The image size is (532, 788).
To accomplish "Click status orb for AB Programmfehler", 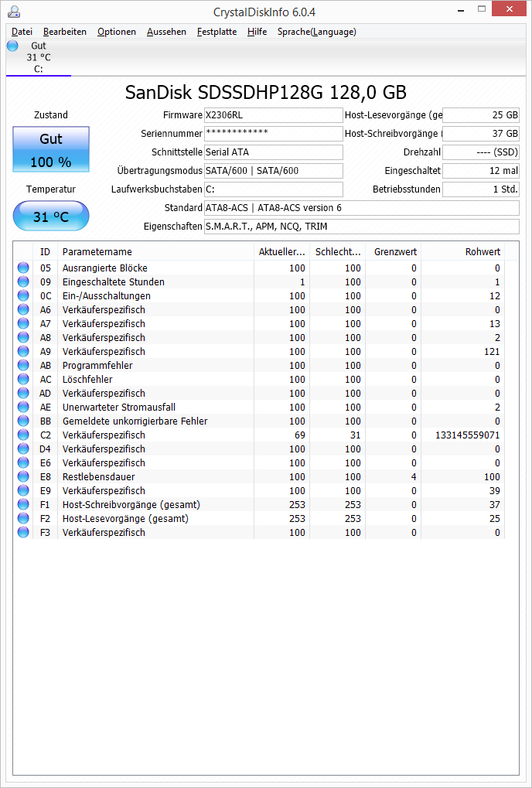I will (x=23, y=365).
